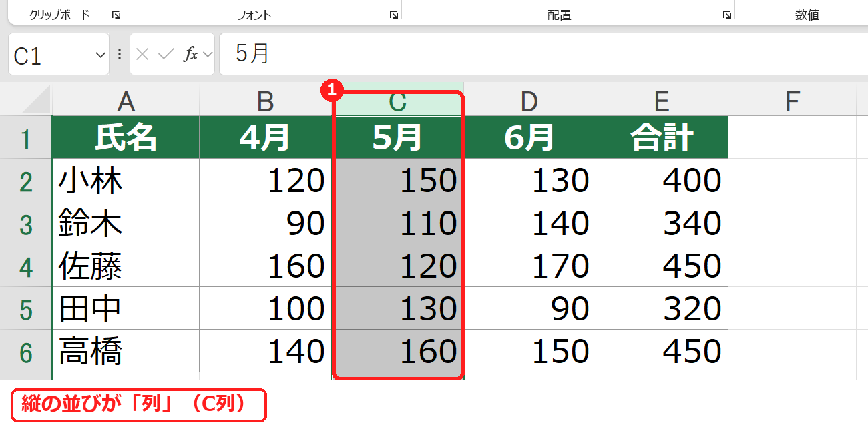This screenshot has width=868, height=427.
Task: Click 田中's 5月 value 130
Action: pyautogui.click(x=398, y=308)
